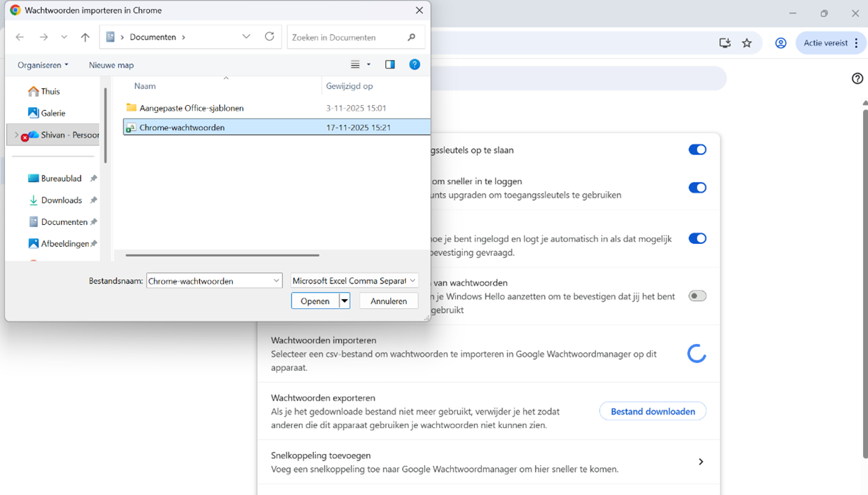Open the Chrome profile avatar icon
Viewport: 868px width, 495px height.
tap(780, 43)
